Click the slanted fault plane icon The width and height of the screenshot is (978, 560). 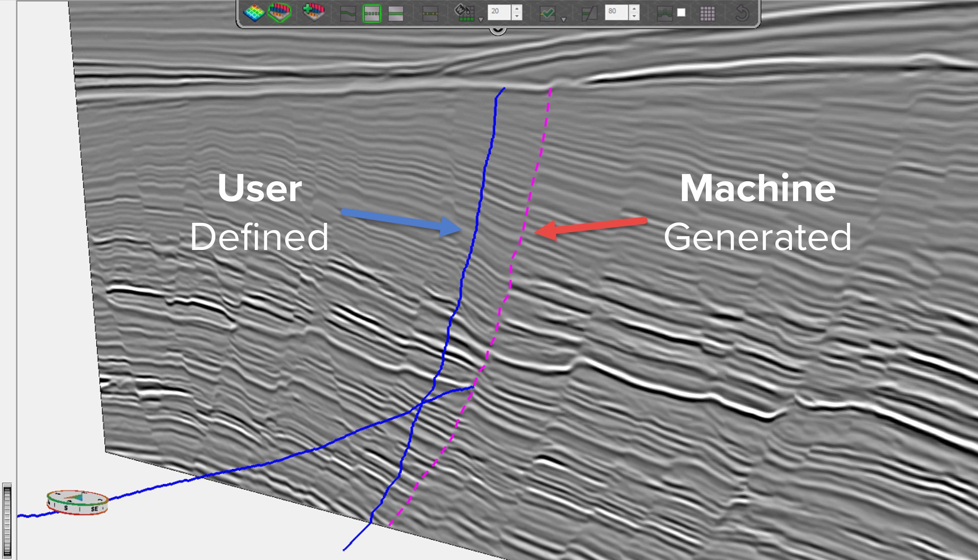[x=589, y=14]
